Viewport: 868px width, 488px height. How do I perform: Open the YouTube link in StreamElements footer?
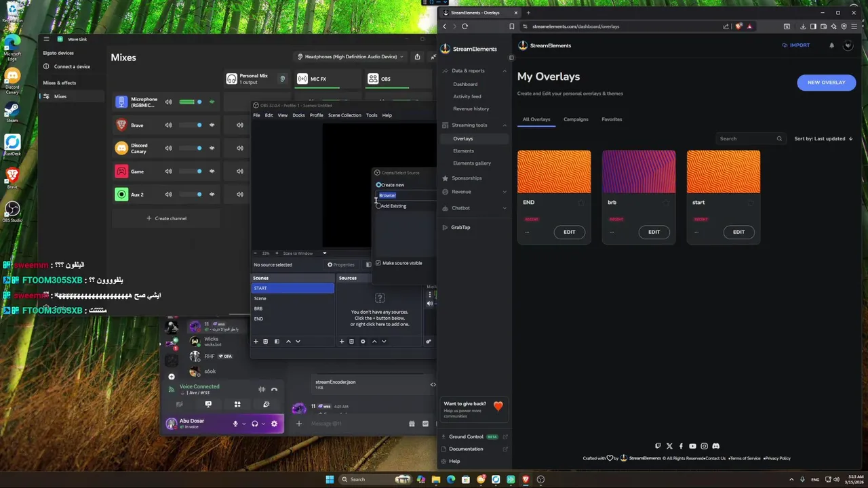point(692,446)
